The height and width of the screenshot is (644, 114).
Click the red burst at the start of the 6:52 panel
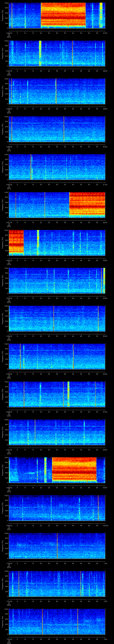16,242
